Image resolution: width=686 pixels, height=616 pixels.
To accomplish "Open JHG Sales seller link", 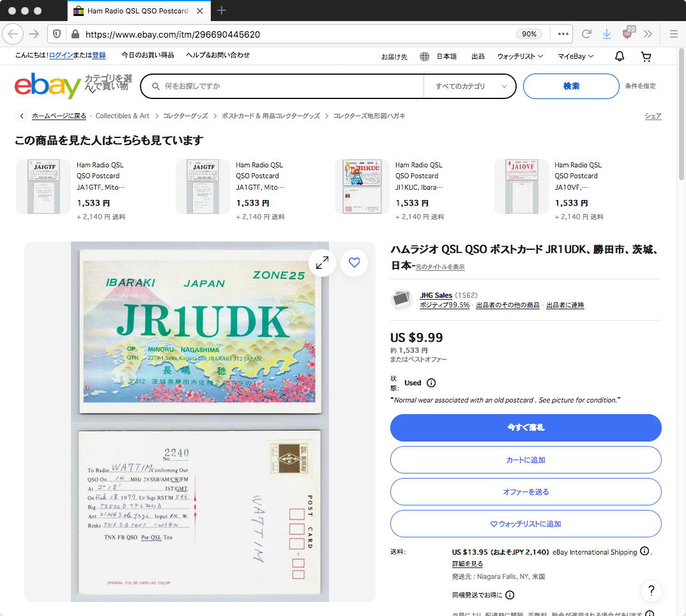I will (436, 295).
